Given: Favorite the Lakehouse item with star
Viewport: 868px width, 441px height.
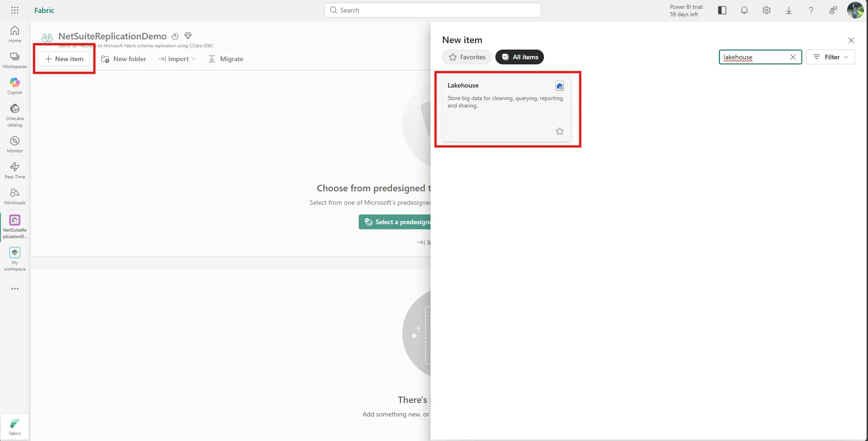Looking at the screenshot, I should (559, 132).
